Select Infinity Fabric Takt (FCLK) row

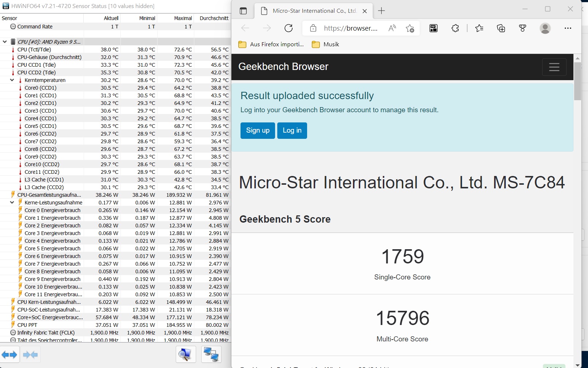[x=115, y=333]
